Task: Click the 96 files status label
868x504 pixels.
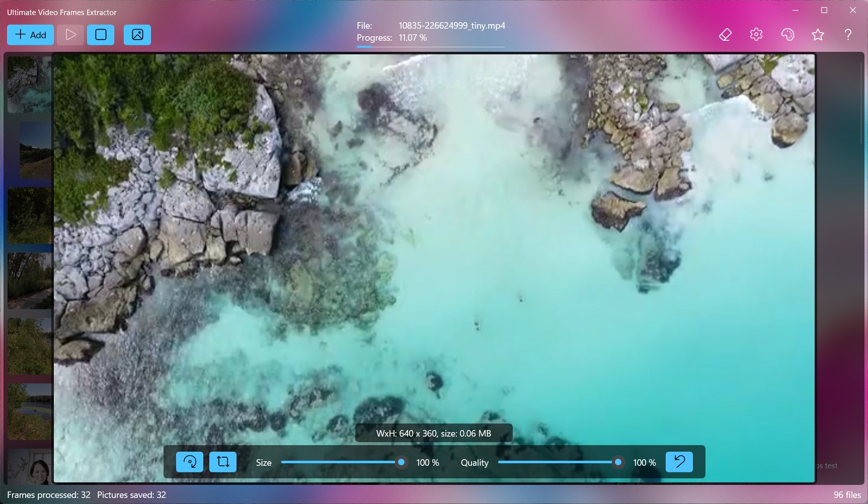Action: click(847, 494)
